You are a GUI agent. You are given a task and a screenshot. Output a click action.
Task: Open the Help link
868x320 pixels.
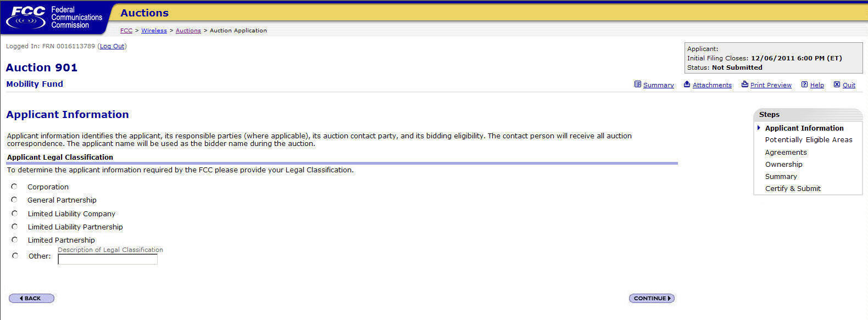pyautogui.click(x=817, y=85)
